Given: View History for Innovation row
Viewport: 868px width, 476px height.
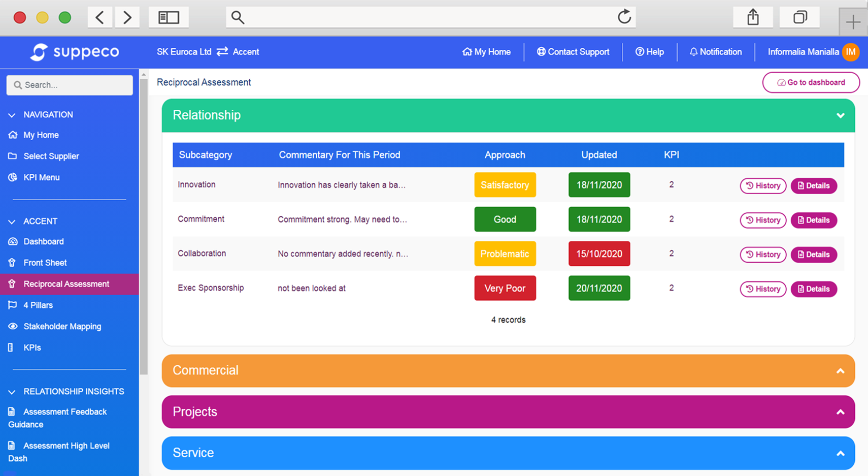Looking at the screenshot, I should 763,186.
